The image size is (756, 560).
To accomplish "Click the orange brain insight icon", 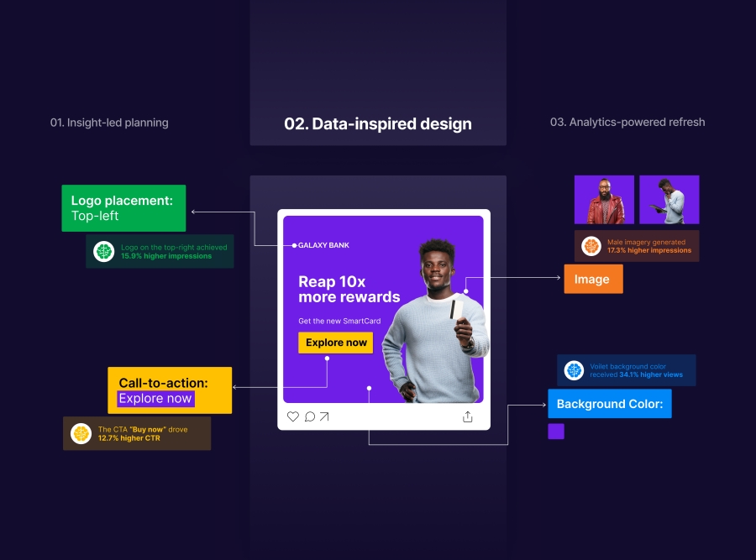I will (x=591, y=246).
